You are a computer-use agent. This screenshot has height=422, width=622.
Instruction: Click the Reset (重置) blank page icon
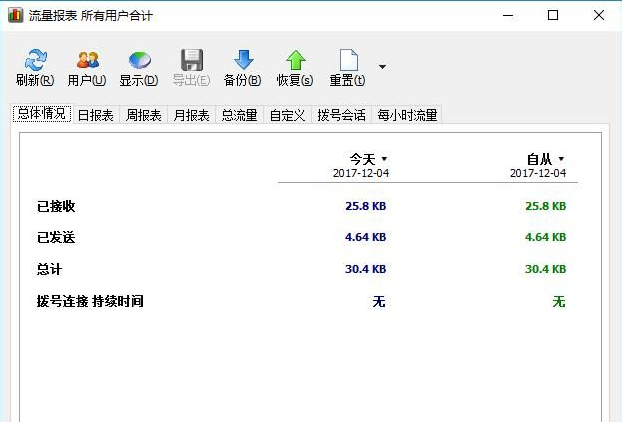pos(348,60)
